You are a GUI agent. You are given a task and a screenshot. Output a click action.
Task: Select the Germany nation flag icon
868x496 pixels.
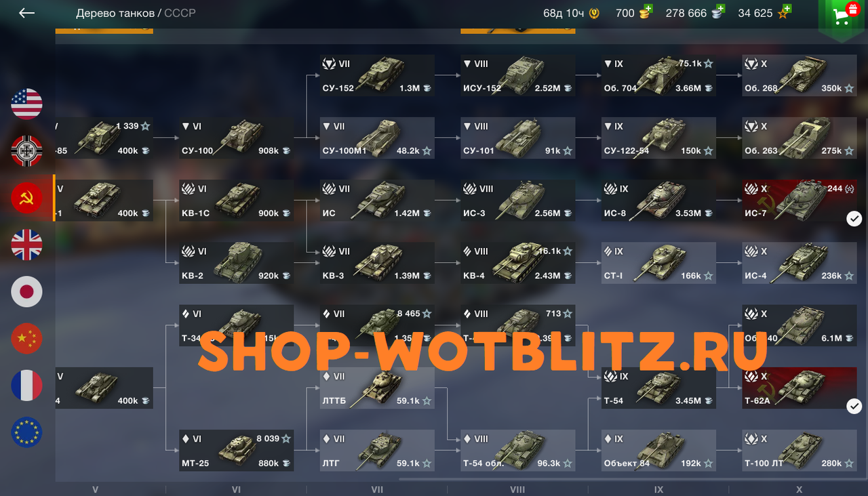(x=27, y=150)
